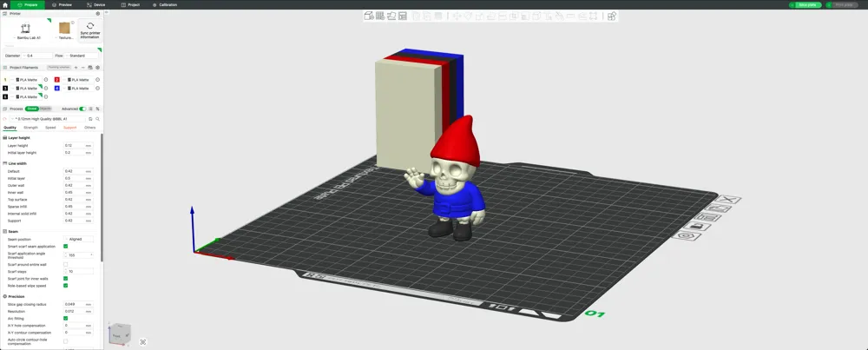Image resolution: width=868 pixels, height=350 pixels.
Task: Open the Assembly view icon in toolbar
Action: click(x=612, y=16)
